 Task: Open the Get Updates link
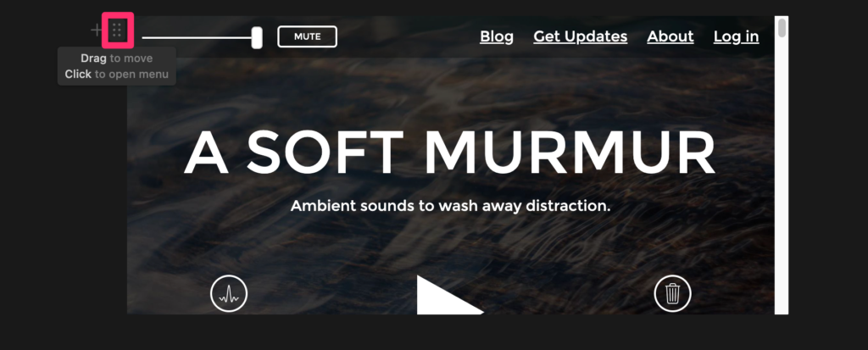tap(580, 36)
